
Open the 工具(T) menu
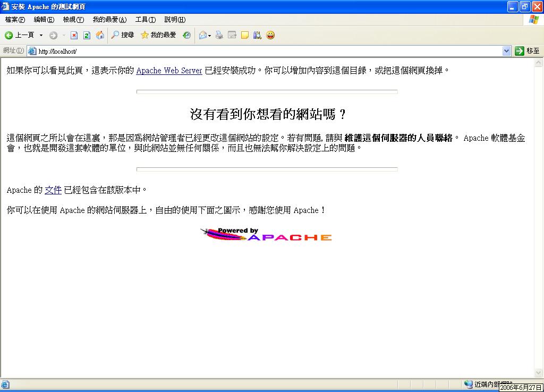[x=146, y=20]
